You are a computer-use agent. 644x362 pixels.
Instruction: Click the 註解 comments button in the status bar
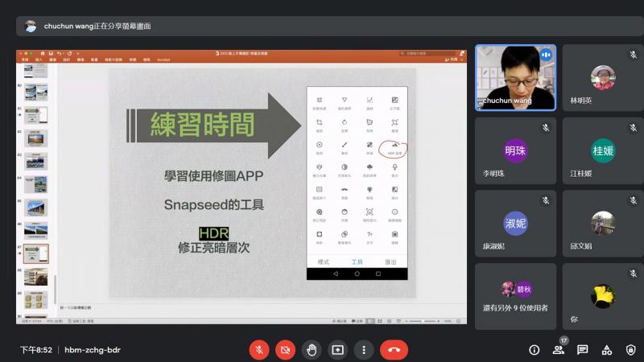pyautogui.click(x=357, y=321)
